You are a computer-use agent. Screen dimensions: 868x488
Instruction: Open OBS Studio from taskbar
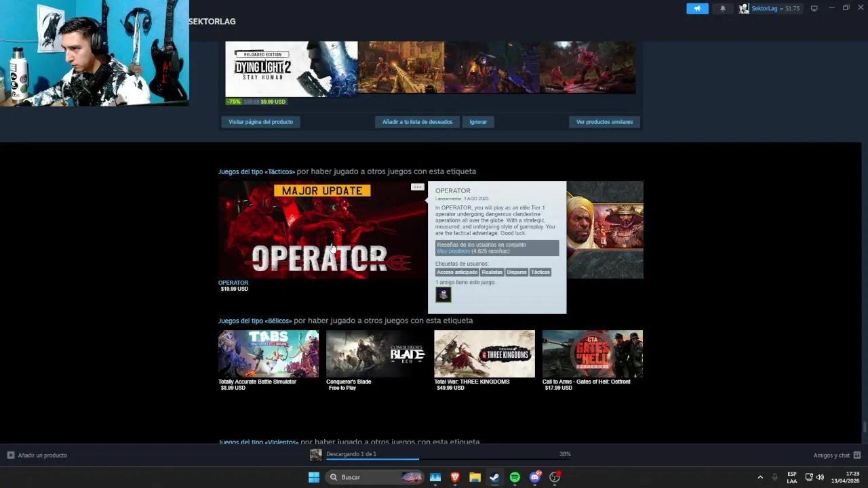[555, 477]
